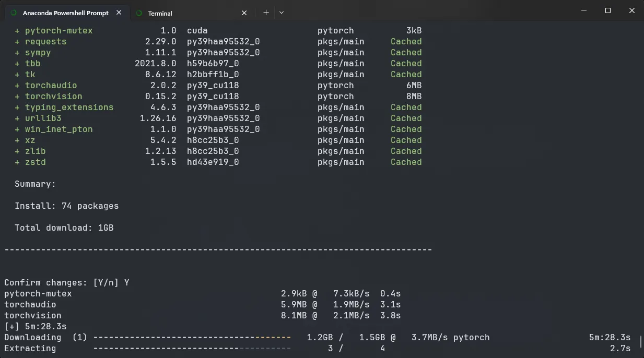The height and width of the screenshot is (358, 644).
Task: Close the Anaconda Powershell Prompt tab
Action: pos(119,13)
